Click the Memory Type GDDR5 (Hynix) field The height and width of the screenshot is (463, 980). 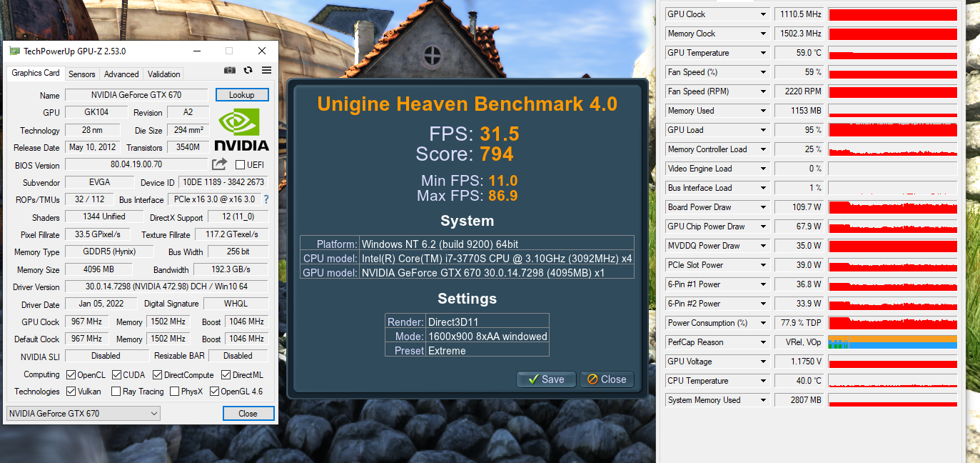pos(110,252)
